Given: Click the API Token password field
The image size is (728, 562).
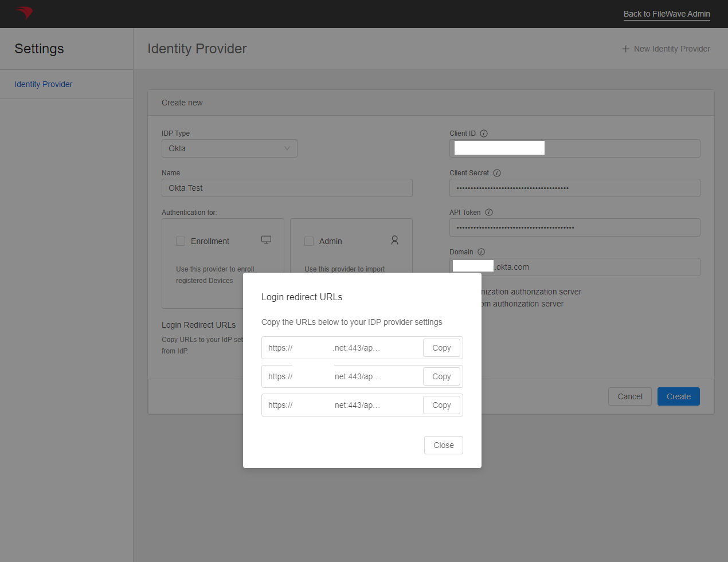Looking at the screenshot, I should point(575,227).
